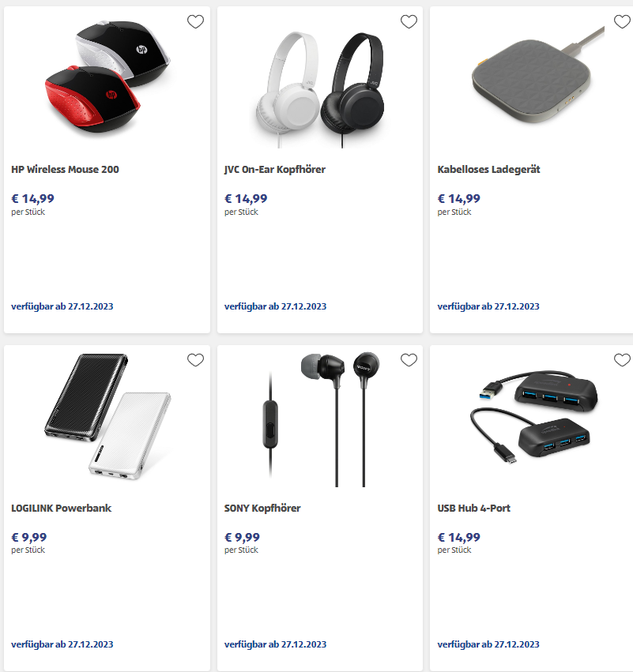Screen dimensions: 633x672
Task: Toggle wishlist heart for SONY Kopfhörer
Action: tap(409, 360)
